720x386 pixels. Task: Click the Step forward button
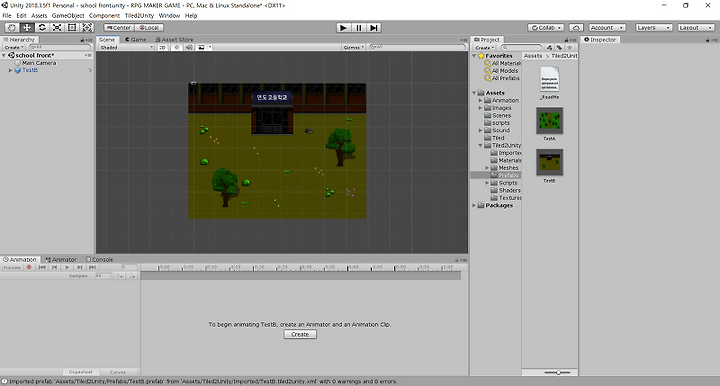[374, 28]
